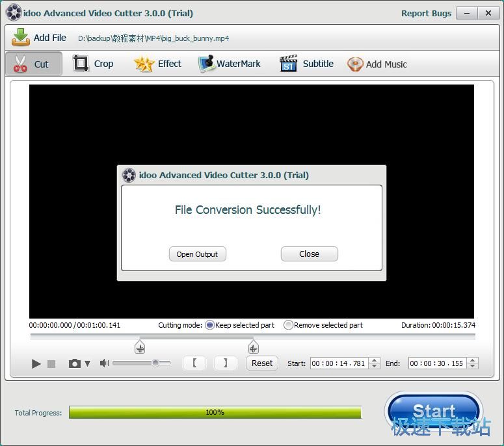The image size is (504, 446).
Task: Select the Cut scissors icon
Action: pyautogui.click(x=20, y=64)
